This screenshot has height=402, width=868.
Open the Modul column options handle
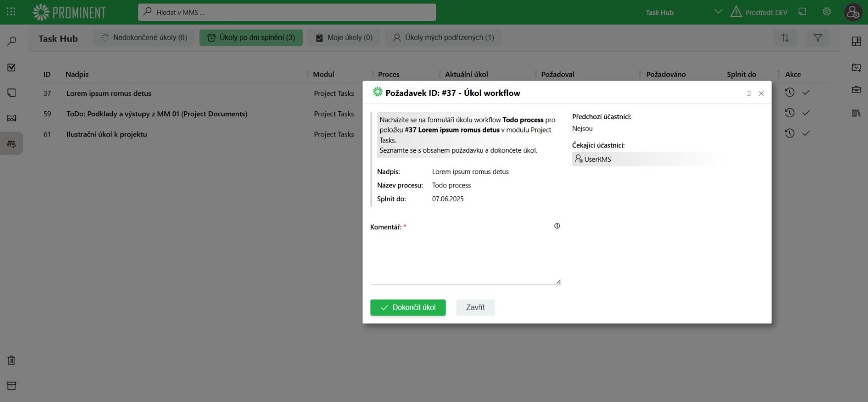(308, 74)
